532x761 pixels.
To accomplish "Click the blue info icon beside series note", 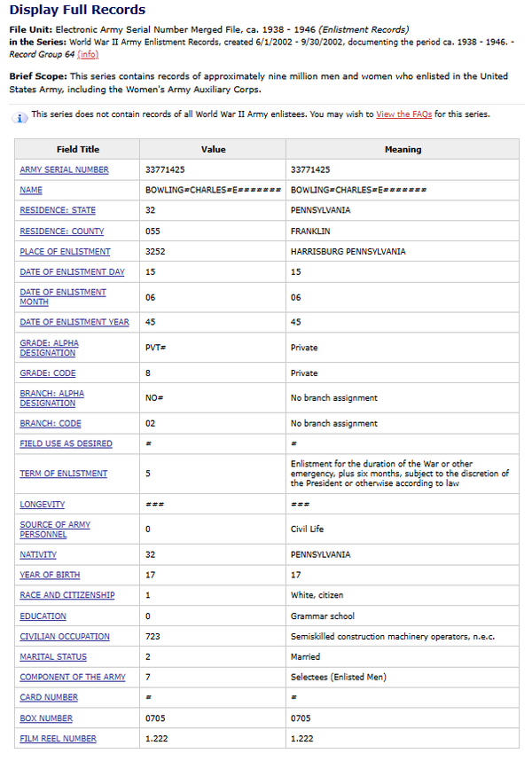I will pos(20,116).
